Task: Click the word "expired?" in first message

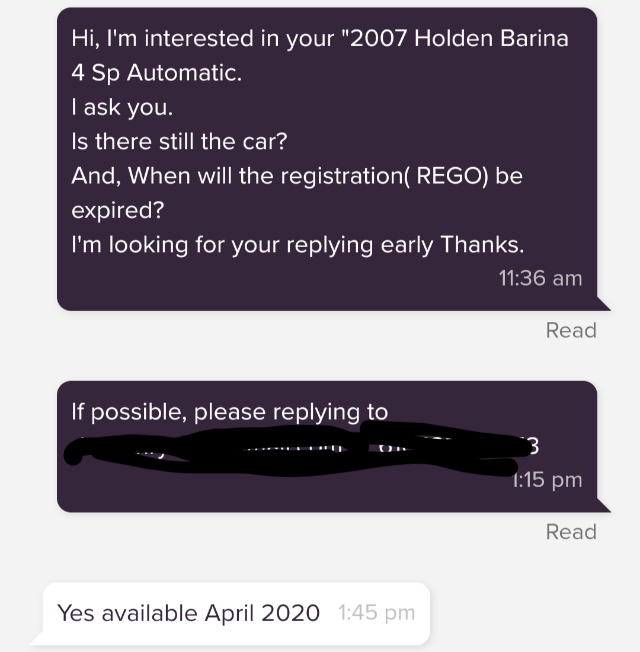Action: (x=118, y=211)
